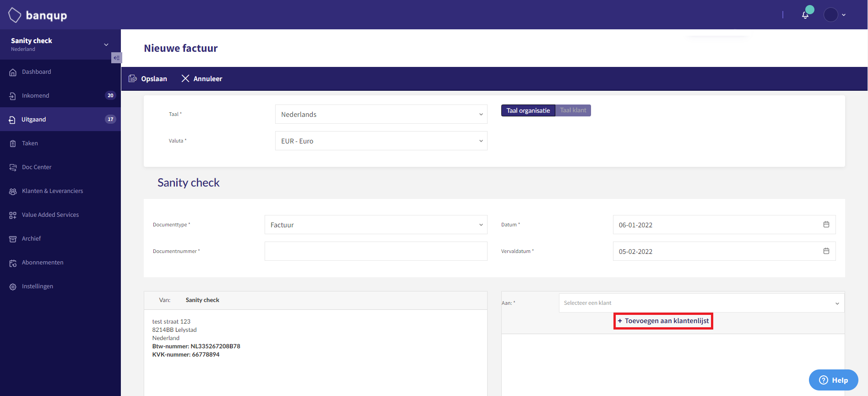Open the user avatar menu
Viewport: 868px width, 396px height.
pyautogui.click(x=831, y=15)
